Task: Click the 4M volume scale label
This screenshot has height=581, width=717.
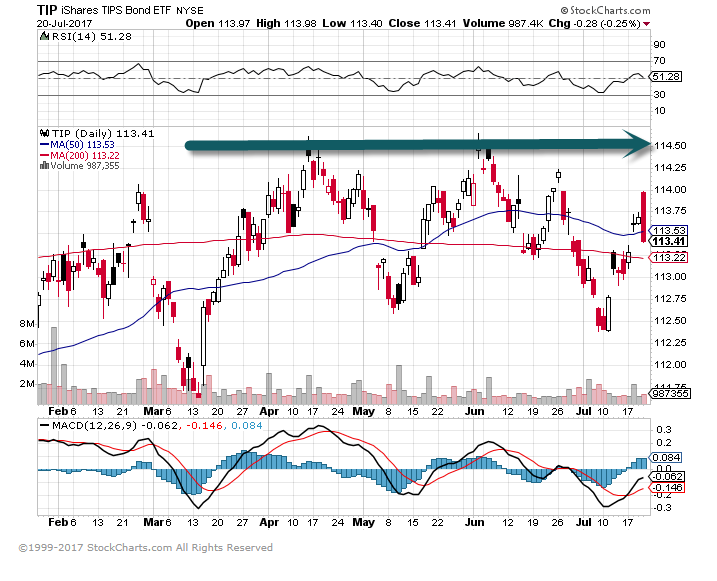Action: pos(27,363)
